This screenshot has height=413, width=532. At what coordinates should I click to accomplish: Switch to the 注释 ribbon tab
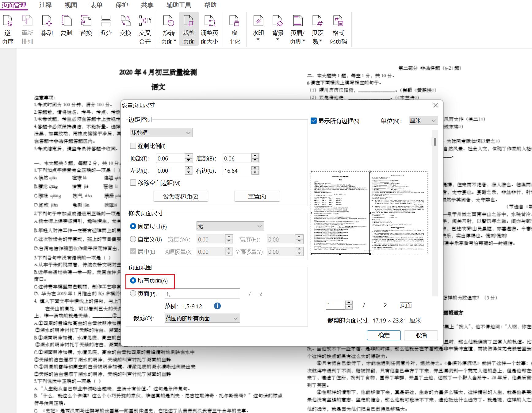tap(45, 5)
